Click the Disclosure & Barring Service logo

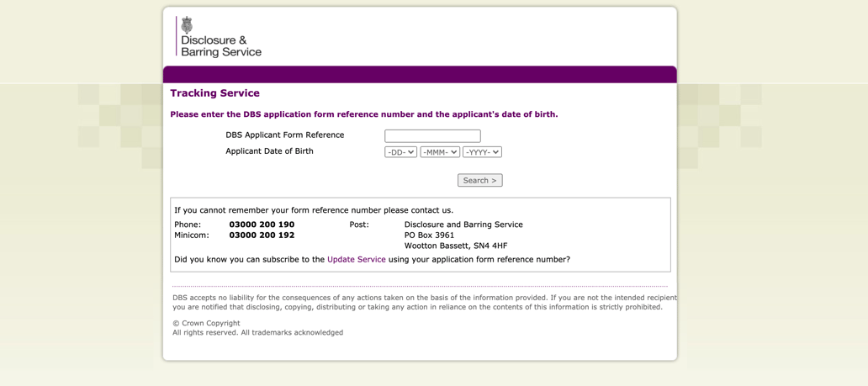pyautogui.click(x=219, y=36)
